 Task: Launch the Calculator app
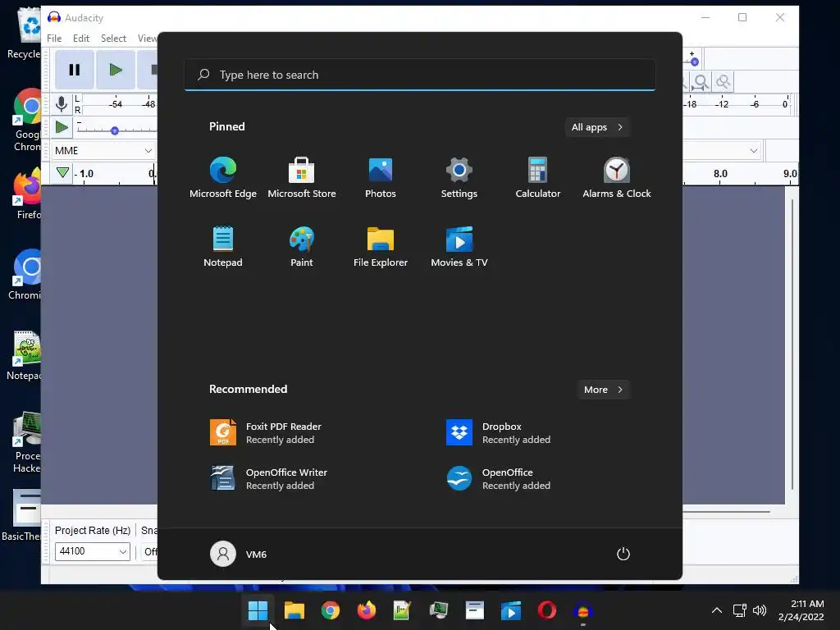[537, 177]
